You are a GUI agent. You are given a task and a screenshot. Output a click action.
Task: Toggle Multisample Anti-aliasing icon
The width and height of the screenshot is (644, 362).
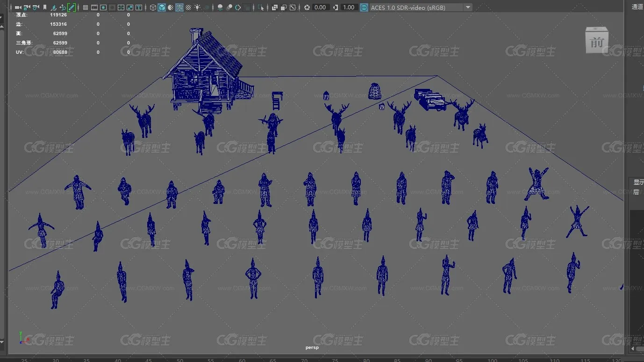coord(238,7)
